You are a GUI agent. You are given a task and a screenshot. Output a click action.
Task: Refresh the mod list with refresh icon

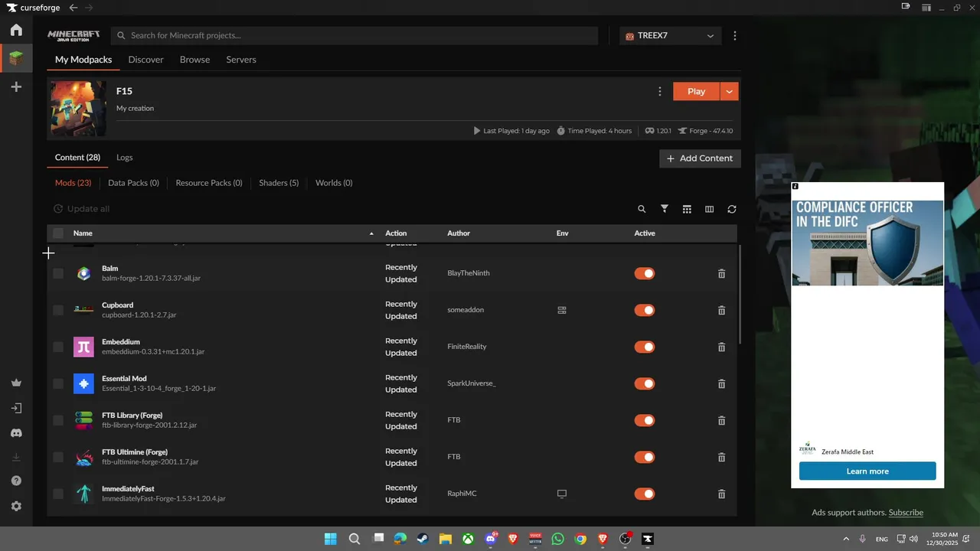[732, 209]
